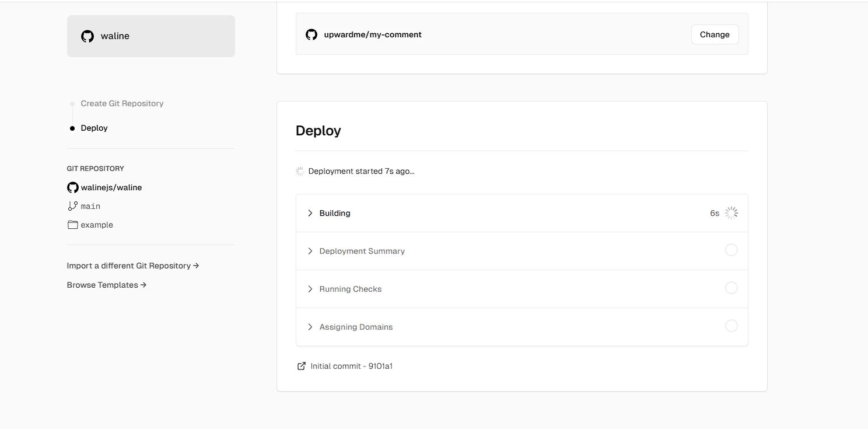Click GitHub icon beside walinejs/waline
Image resolution: width=868 pixels, height=429 pixels.
click(x=73, y=187)
